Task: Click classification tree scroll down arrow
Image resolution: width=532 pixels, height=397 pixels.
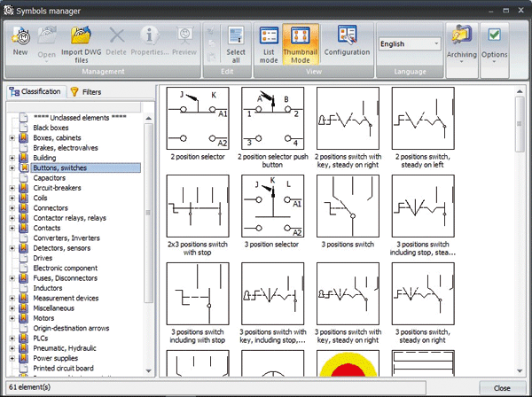Action: click(148, 370)
